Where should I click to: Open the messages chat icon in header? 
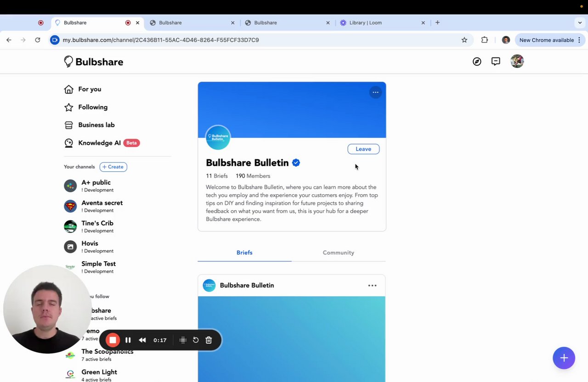pyautogui.click(x=496, y=62)
